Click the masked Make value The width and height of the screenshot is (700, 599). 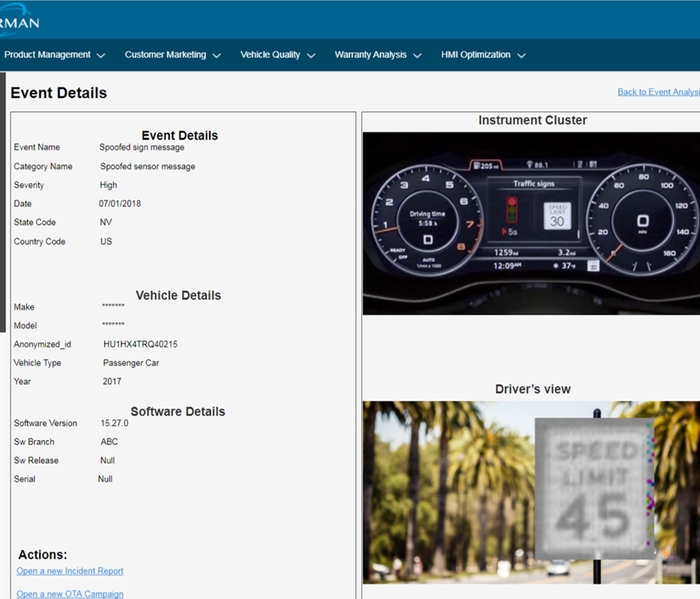113,305
